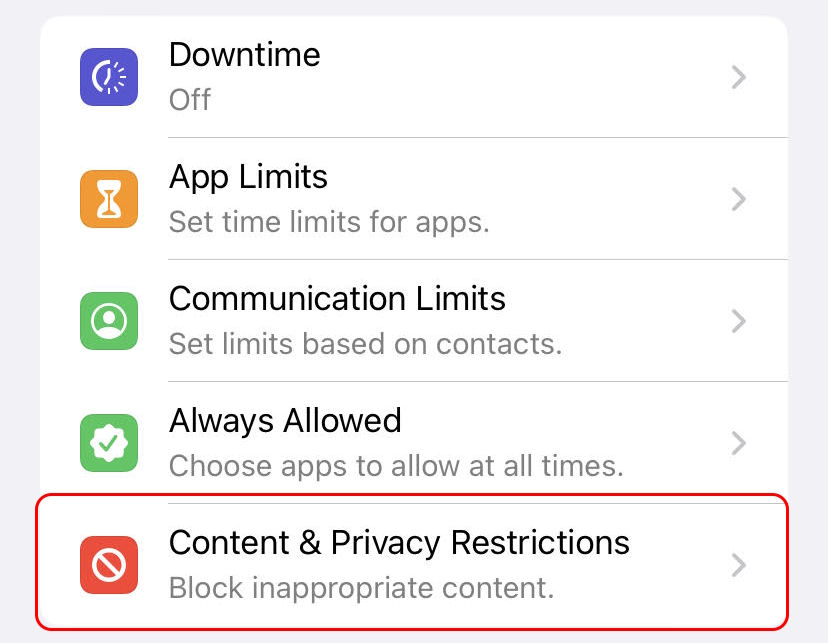Click the Always Allowed chevron arrow

(x=738, y=443)
